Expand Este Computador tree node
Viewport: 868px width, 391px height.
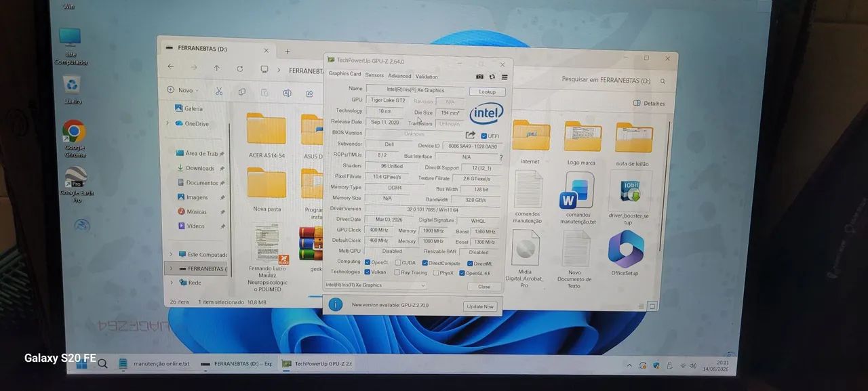[x=170, y=254]
